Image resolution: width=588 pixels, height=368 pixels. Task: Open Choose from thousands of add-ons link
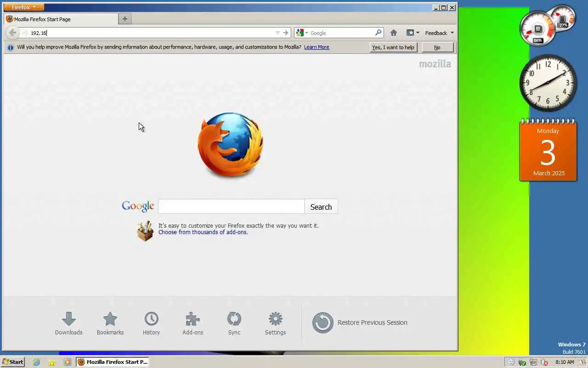(203, 232)
